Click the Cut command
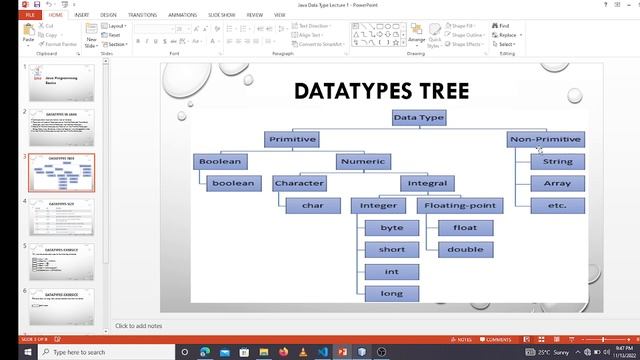Screen dimensions: 640x360 pos(46,26)
